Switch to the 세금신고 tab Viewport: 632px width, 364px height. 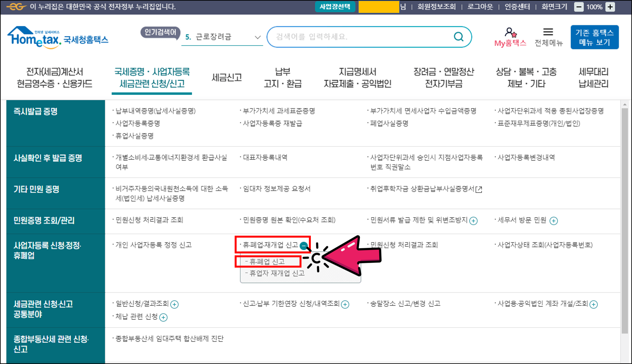(x=227, y=77)
